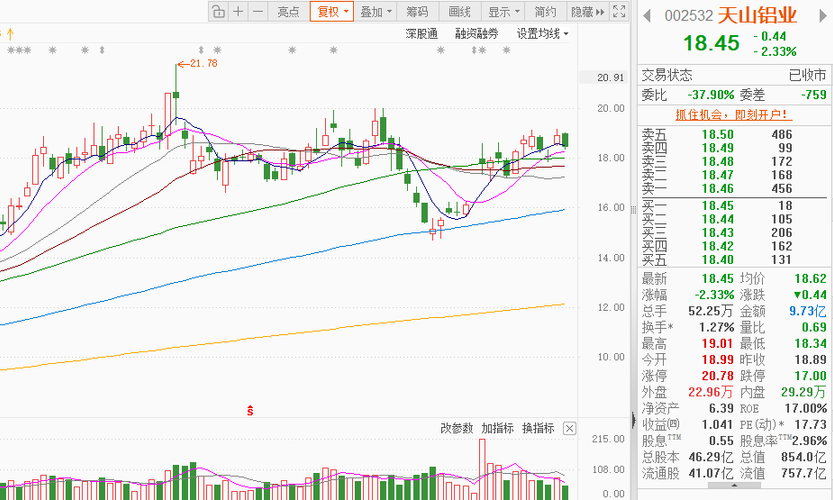Go to next stock with right arrow

point(823,15)
